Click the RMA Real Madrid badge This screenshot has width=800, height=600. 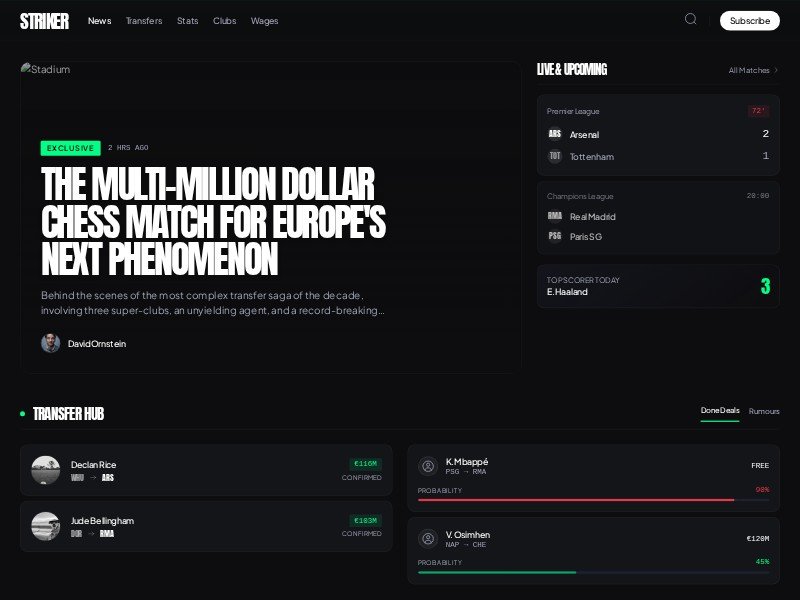point(554,216)
